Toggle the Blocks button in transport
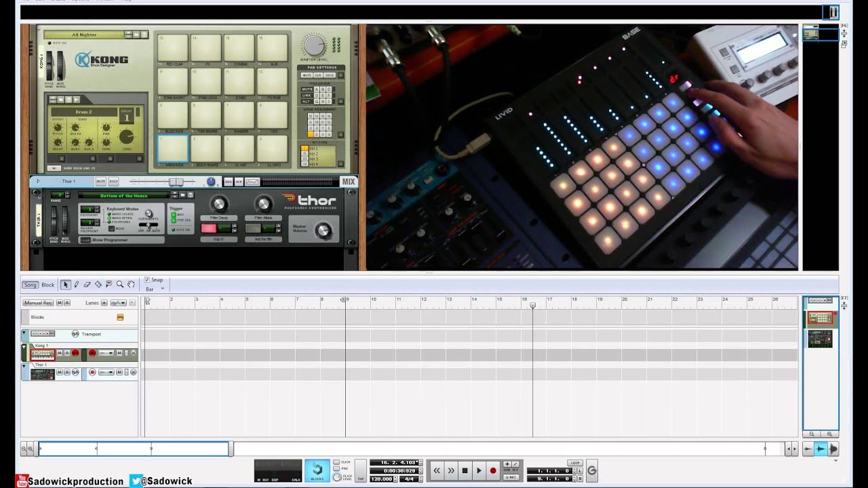 (317, 470)
